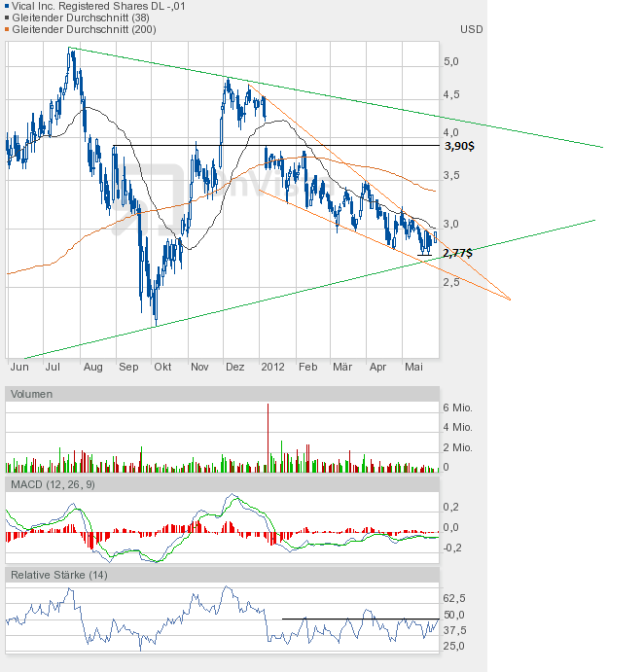Viewport: 644px width, 672px height.
Task: Click the Mai month marker on time axis
Action: coord(413,368)
